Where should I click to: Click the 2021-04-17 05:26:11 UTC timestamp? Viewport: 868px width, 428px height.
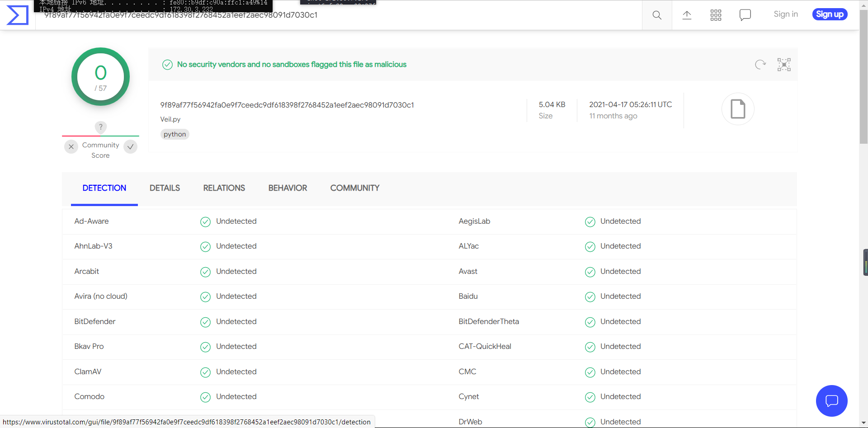(x=631, y=104)
